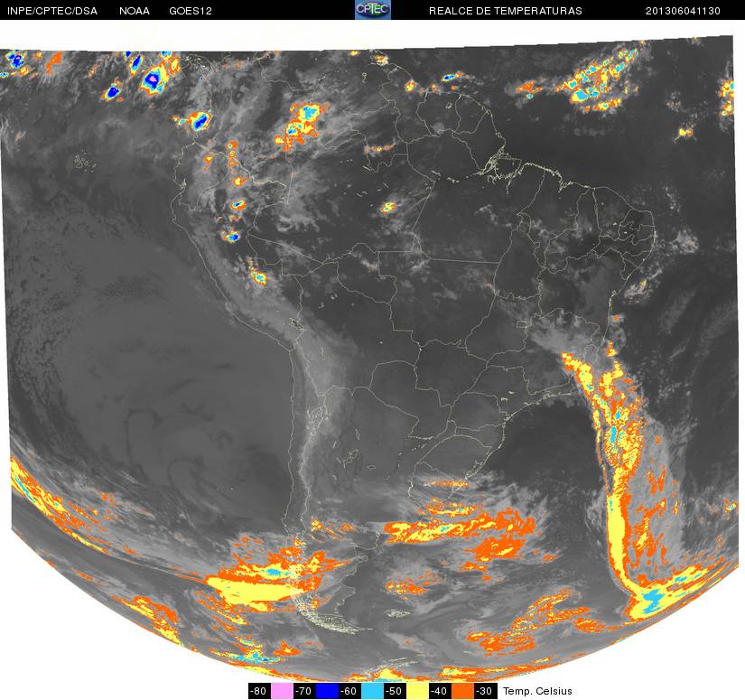Click the -30 legend value
Screen dimensions: 745x700
tap(486, 691)
